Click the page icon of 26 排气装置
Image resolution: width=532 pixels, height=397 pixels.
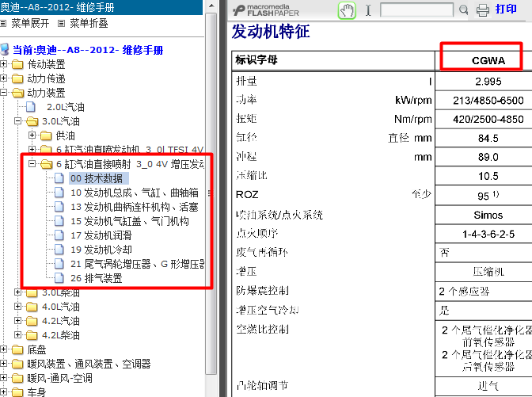(x=59, y=278)
